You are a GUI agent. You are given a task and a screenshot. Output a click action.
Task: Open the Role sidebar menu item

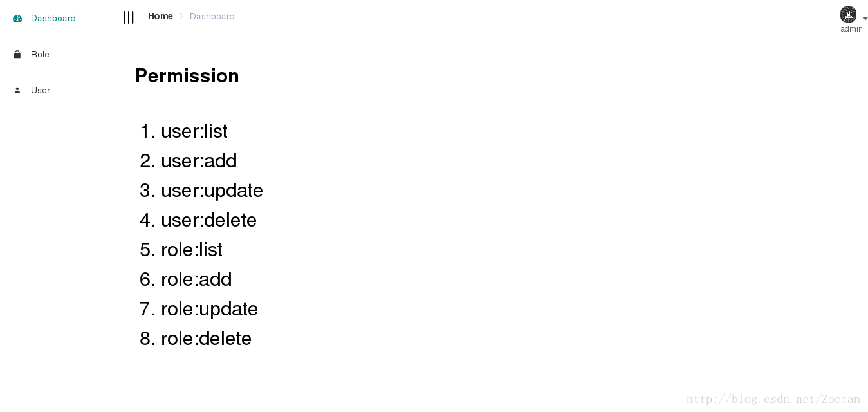pos(40,55)
